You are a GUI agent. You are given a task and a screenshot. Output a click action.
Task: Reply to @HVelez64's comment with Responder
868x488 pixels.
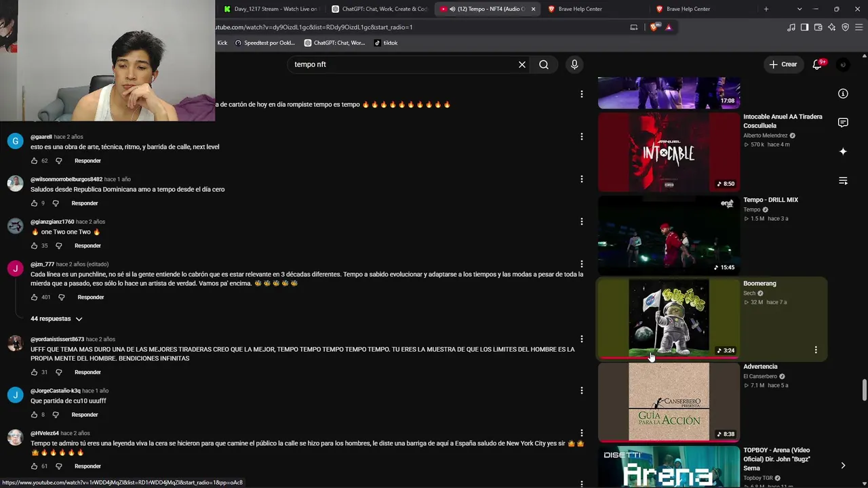pyautogui.click(x=87, y=466)
